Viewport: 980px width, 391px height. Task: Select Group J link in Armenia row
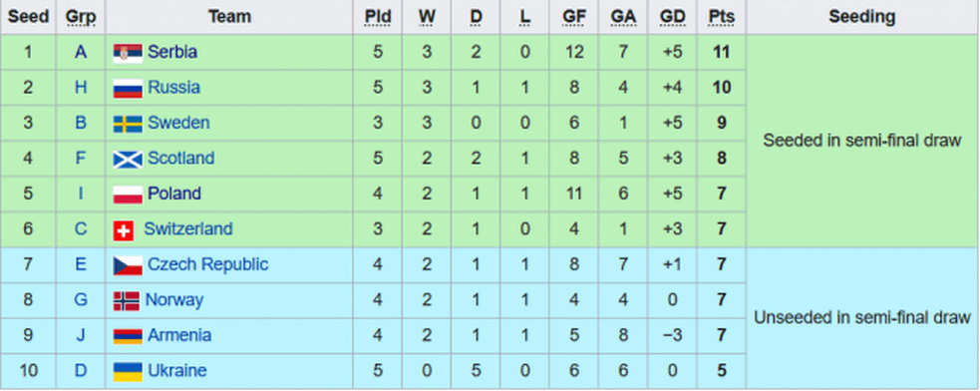(x=81, y=335)
